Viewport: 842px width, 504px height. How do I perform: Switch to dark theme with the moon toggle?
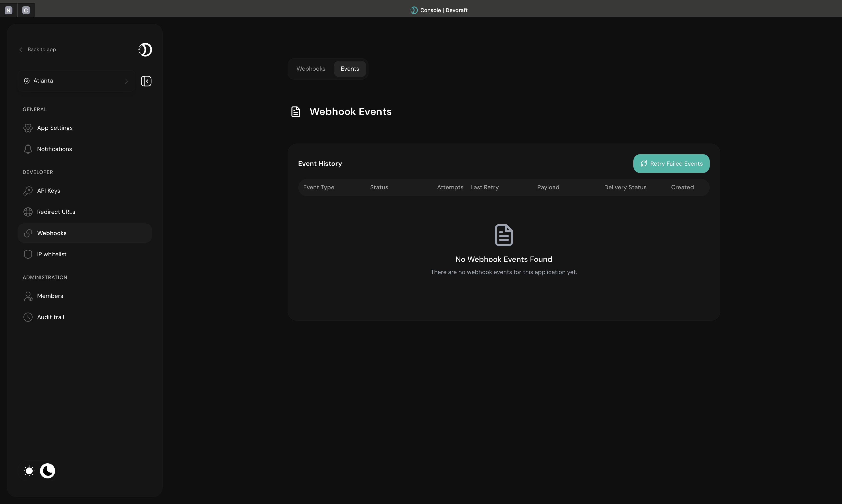point(47,471)
